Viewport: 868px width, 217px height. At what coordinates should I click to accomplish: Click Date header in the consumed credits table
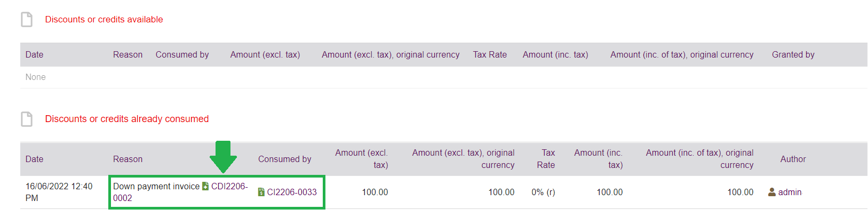[x=34, y=159]
